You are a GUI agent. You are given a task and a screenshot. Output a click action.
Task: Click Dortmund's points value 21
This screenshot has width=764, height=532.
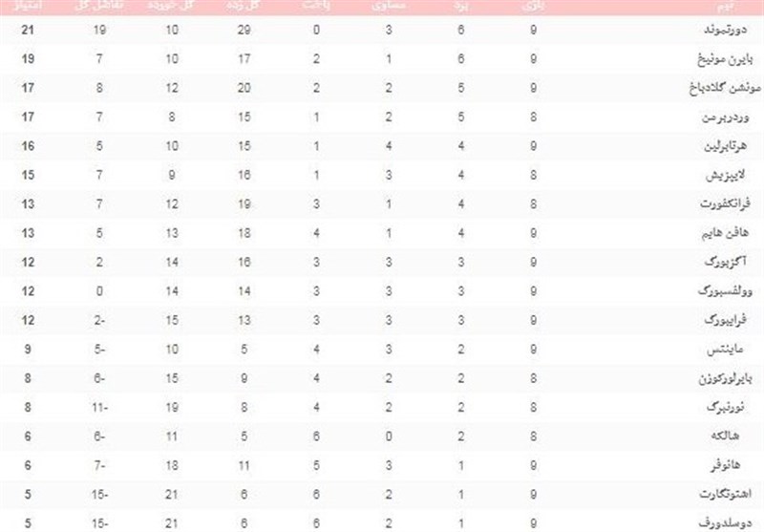point(24,32)
